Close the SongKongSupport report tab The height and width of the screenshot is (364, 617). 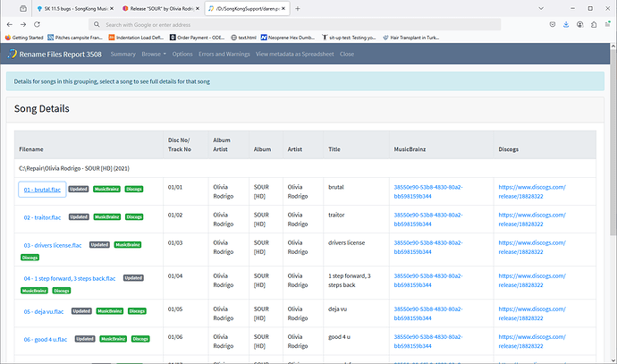[283, 8]
